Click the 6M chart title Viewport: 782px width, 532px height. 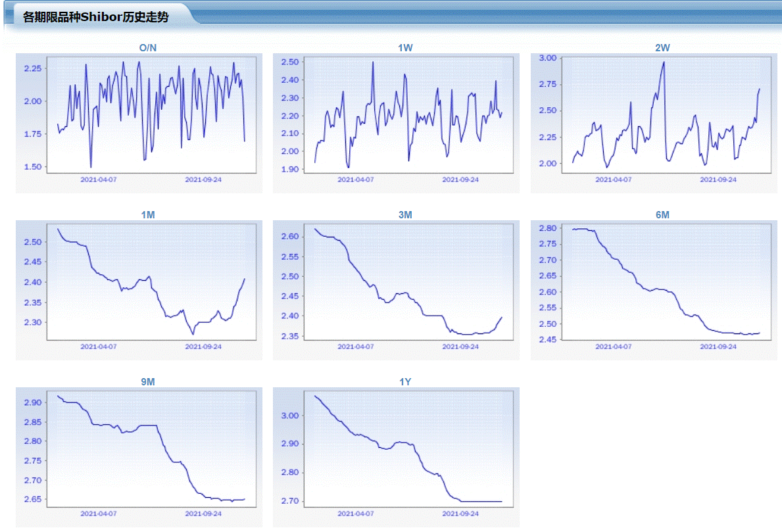(x=662, y=215)
